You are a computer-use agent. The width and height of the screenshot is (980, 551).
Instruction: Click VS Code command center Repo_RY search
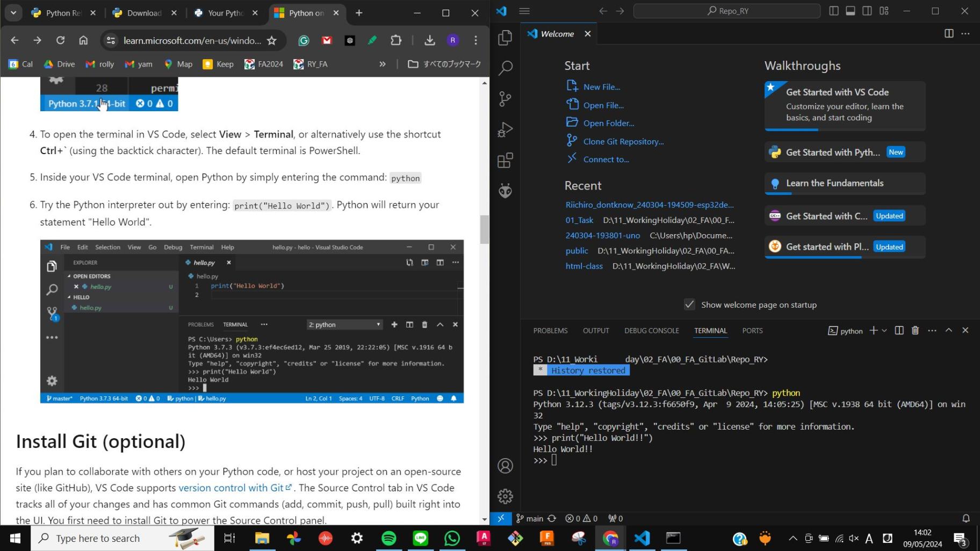click(727, 11)
